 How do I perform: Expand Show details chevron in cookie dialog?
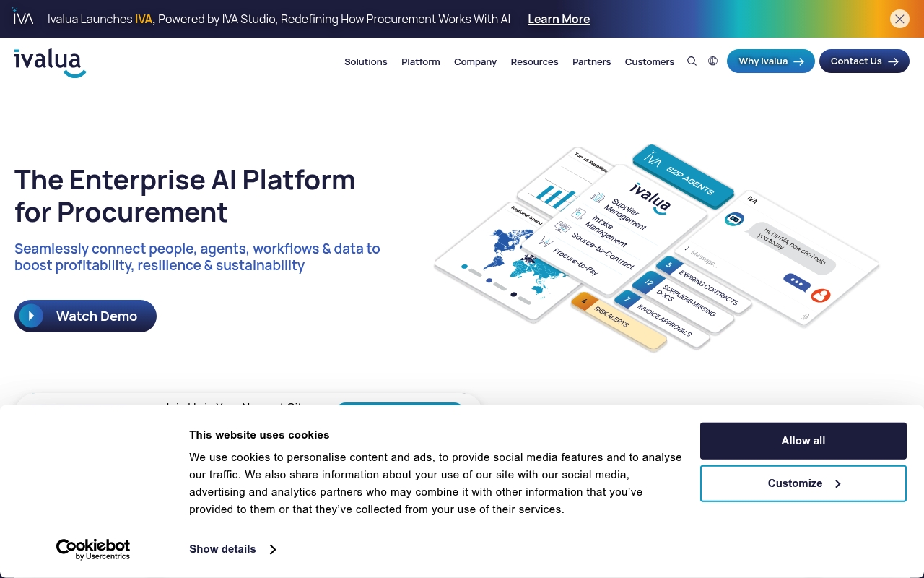pos(272,549)
